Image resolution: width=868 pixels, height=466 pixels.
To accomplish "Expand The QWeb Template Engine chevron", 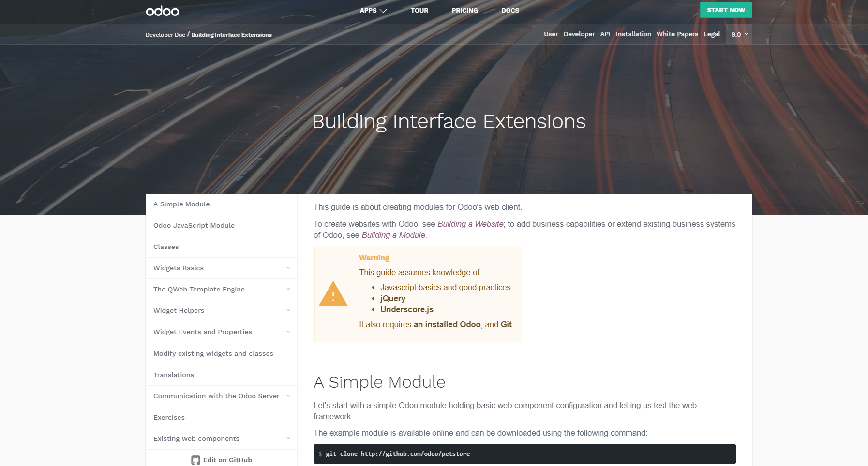I will pos(288,289).
